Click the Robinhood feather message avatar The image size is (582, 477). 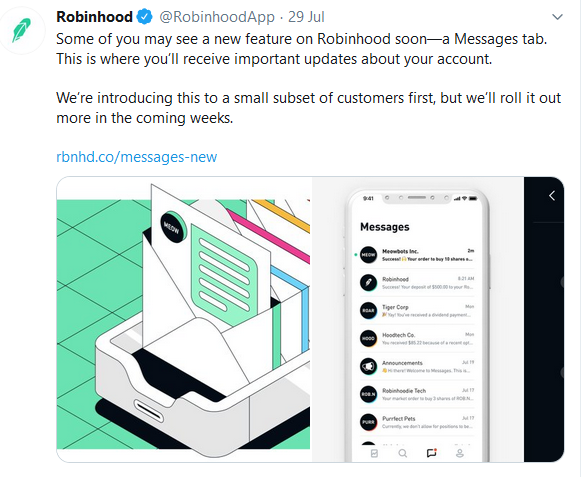(368, 283)
